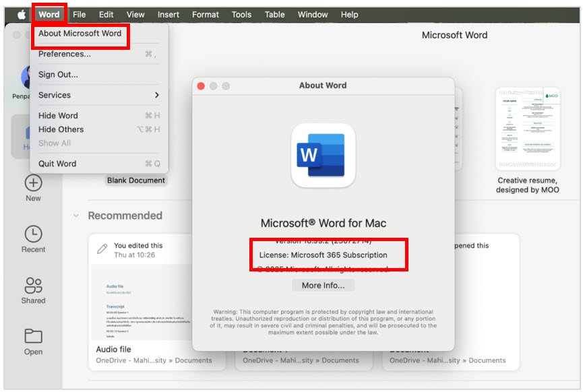The height and width of the screenshot is (392, 583).
Task: Close the About Word dialog
Action: tap(201, 86)
